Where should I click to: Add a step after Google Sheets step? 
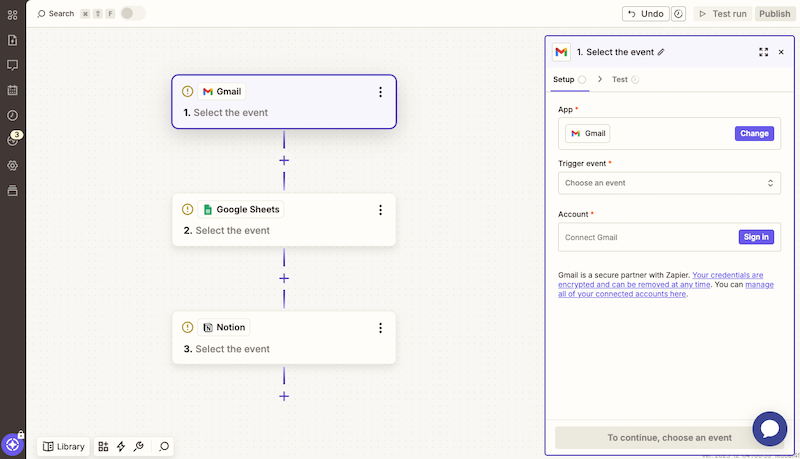tap(284, 278)
